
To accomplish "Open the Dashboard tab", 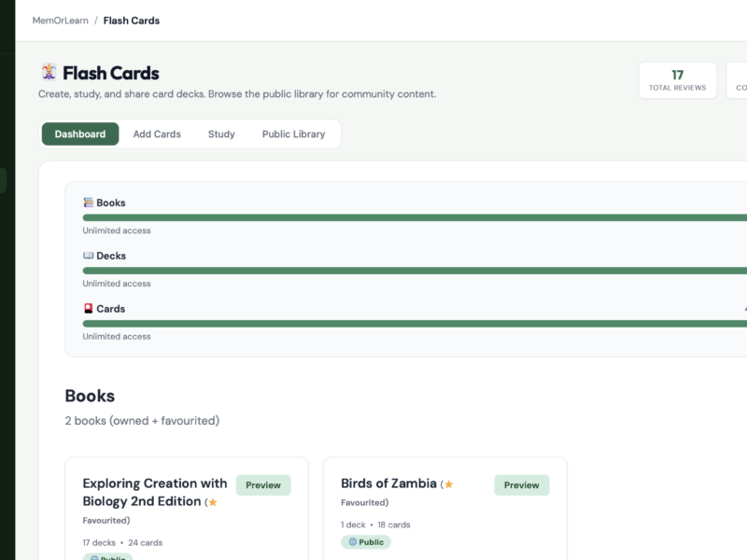I will [x=80, y=133].
